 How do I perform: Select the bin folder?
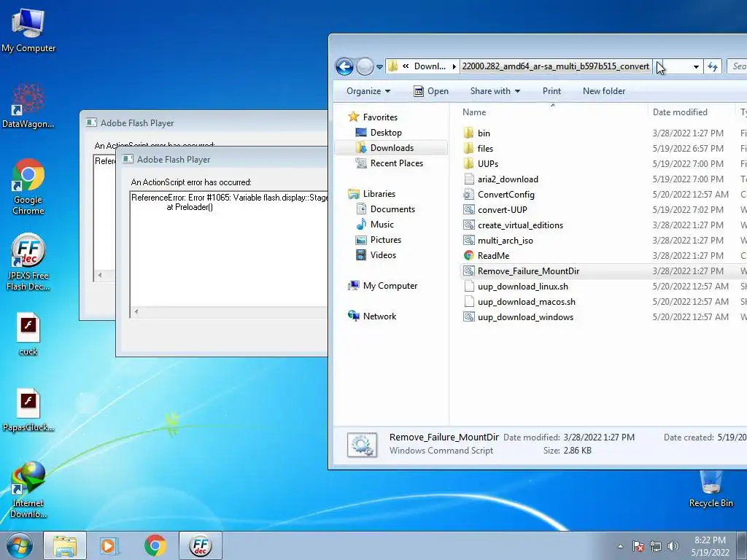[x=484, y=133]
